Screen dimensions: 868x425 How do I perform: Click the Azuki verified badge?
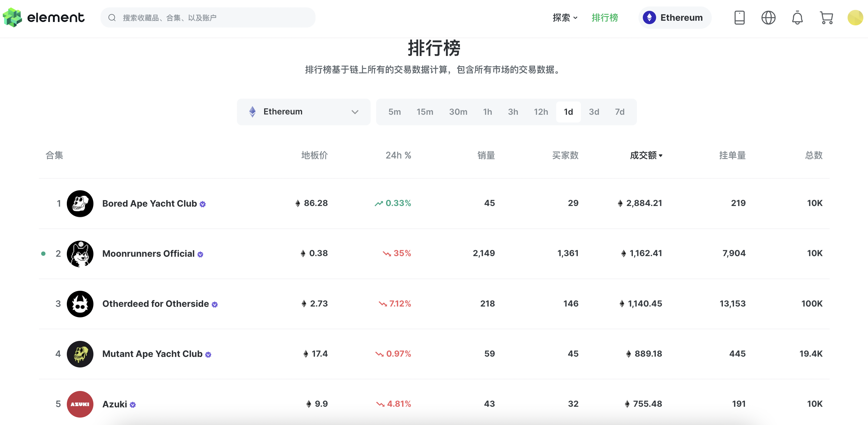pos(133,405)
